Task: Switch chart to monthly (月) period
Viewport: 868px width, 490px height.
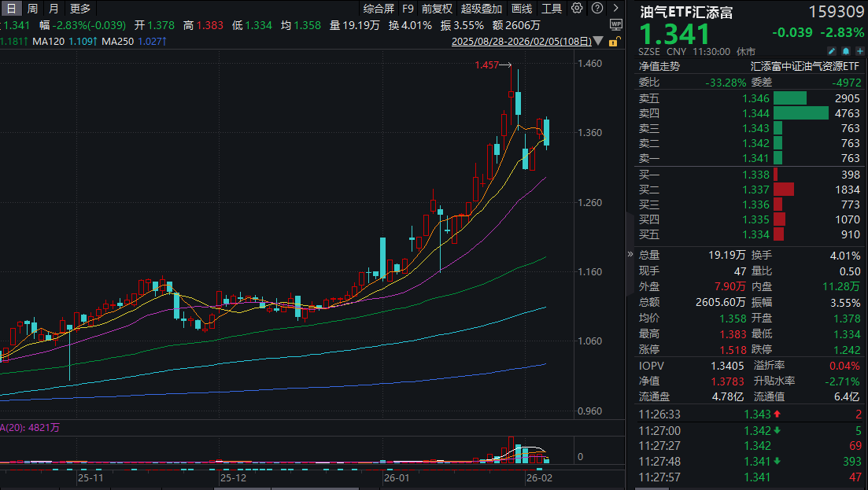Action: tap(53, 9)
